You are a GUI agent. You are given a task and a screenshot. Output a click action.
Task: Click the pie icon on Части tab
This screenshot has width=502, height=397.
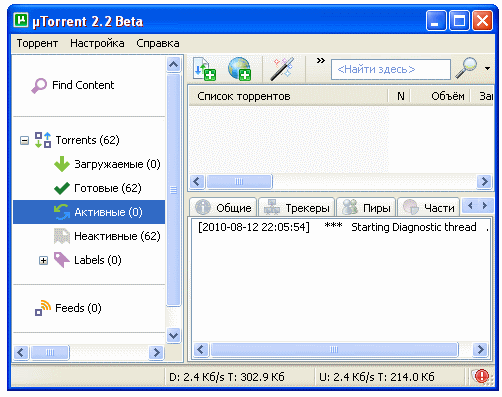(410, 207)
